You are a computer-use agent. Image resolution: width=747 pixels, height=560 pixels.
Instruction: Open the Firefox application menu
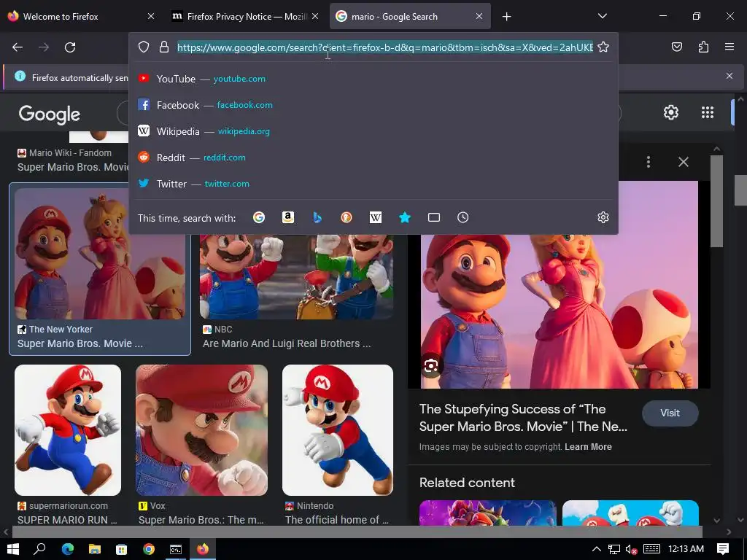tap(729, 47)
